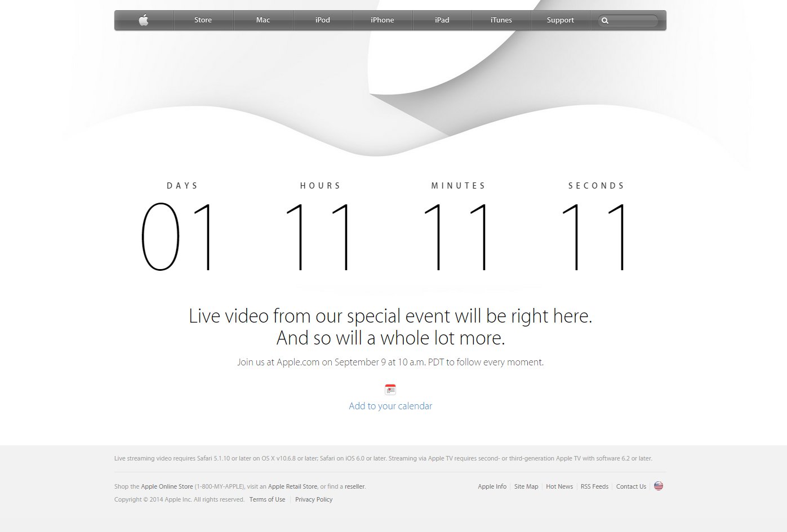Open the Support tab
The height and width of the screenshot is (532, 787).
tap(561, 20)
